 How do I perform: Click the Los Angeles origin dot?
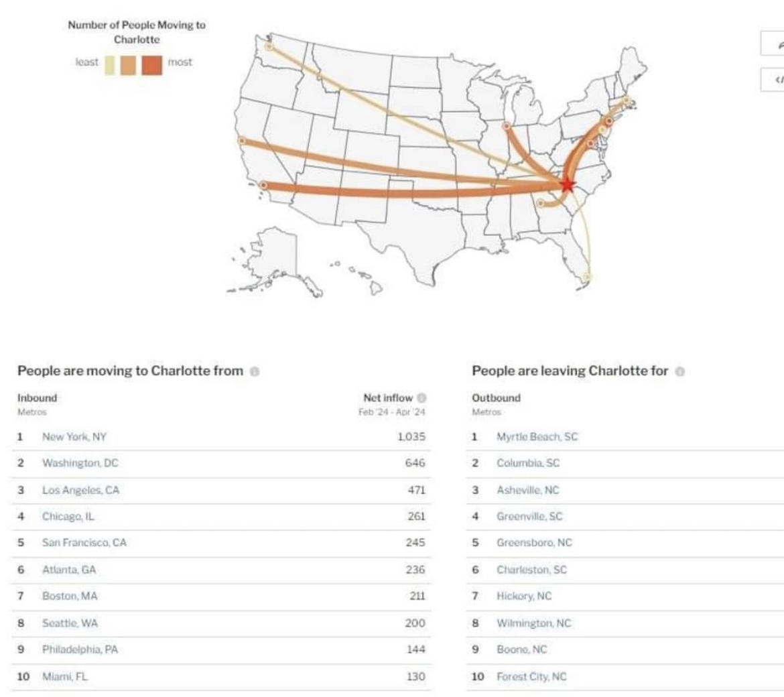pos(263,185)
